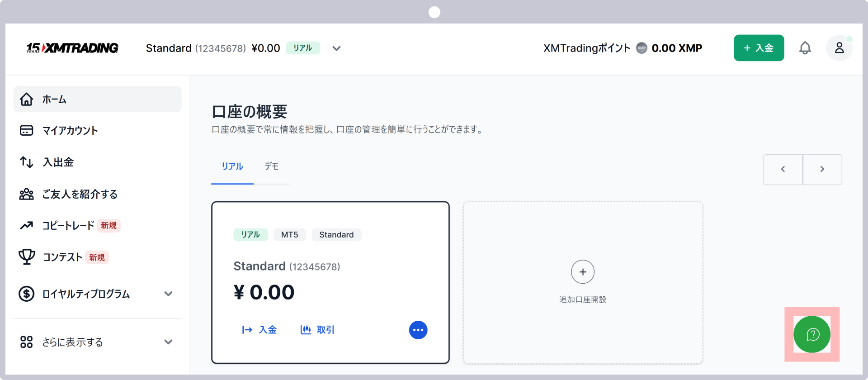Screen dimensions: 868x380
Task: Click the green 入金 deposit button in header
Action: coord(759,48)
